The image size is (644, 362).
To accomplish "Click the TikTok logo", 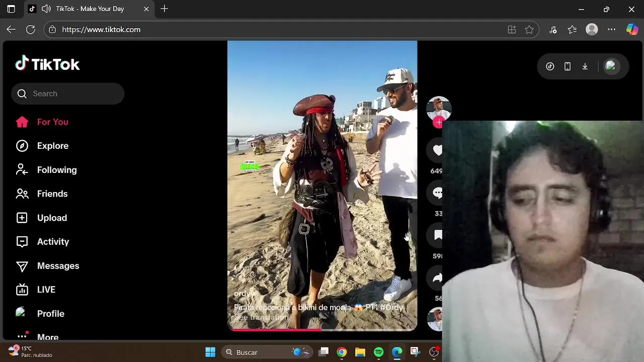I will coord(47,64).
